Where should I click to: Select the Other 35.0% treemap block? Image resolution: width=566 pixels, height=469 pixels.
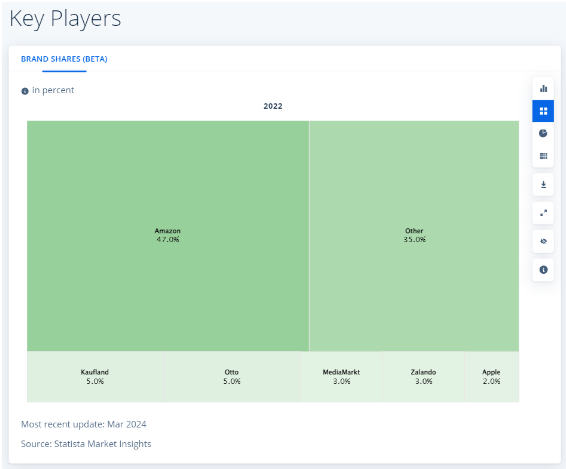point(414,236)
